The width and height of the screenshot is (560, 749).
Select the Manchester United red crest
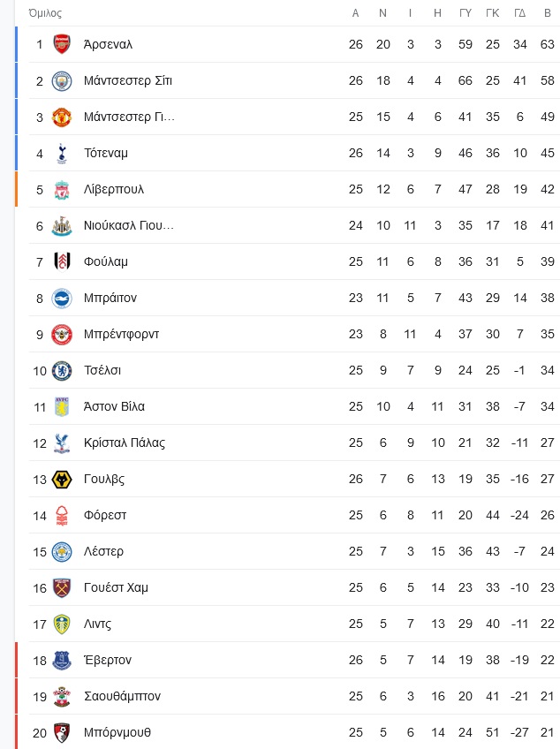pyautogui.click(x=62, y=117)
